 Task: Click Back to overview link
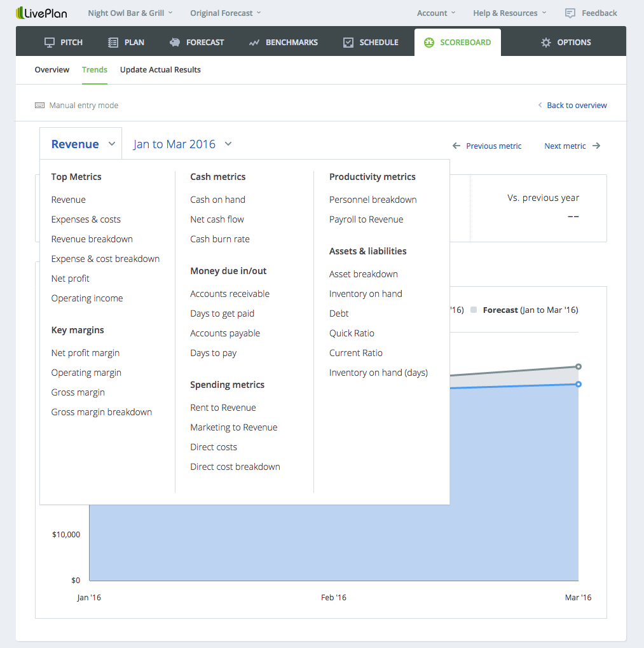pyautogui.click(x=577, y=106)
